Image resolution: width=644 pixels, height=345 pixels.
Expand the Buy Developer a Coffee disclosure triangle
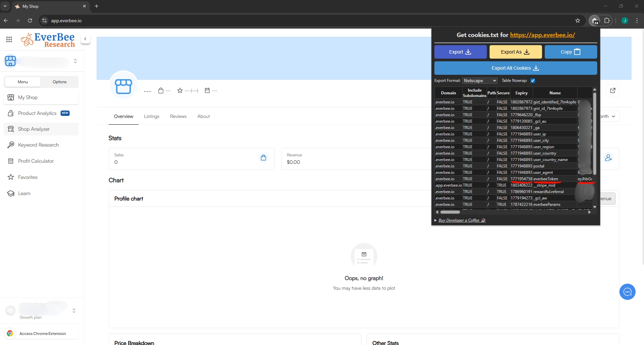[435, 220]
